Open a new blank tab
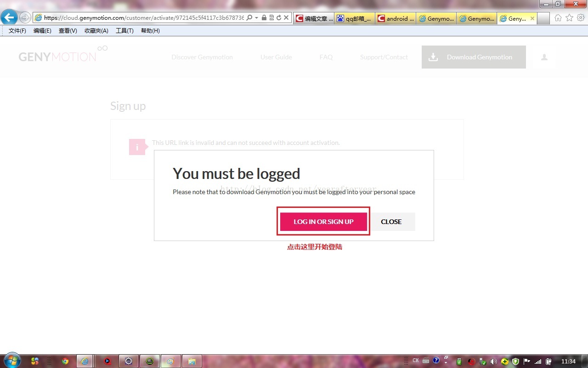Viewport: 588px width, 368px height. coord(543,18)
